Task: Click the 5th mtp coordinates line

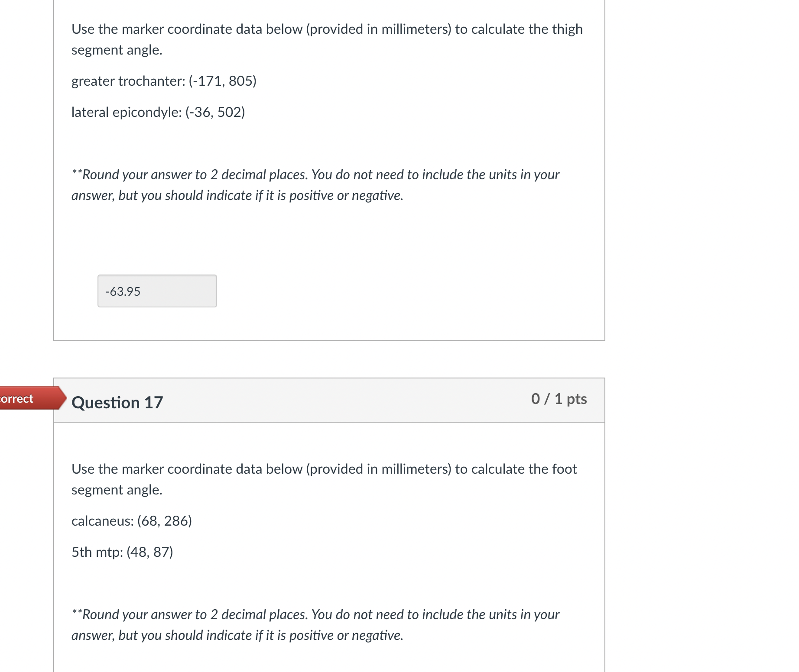Action: pyautogui.click(x=122, y=552)
